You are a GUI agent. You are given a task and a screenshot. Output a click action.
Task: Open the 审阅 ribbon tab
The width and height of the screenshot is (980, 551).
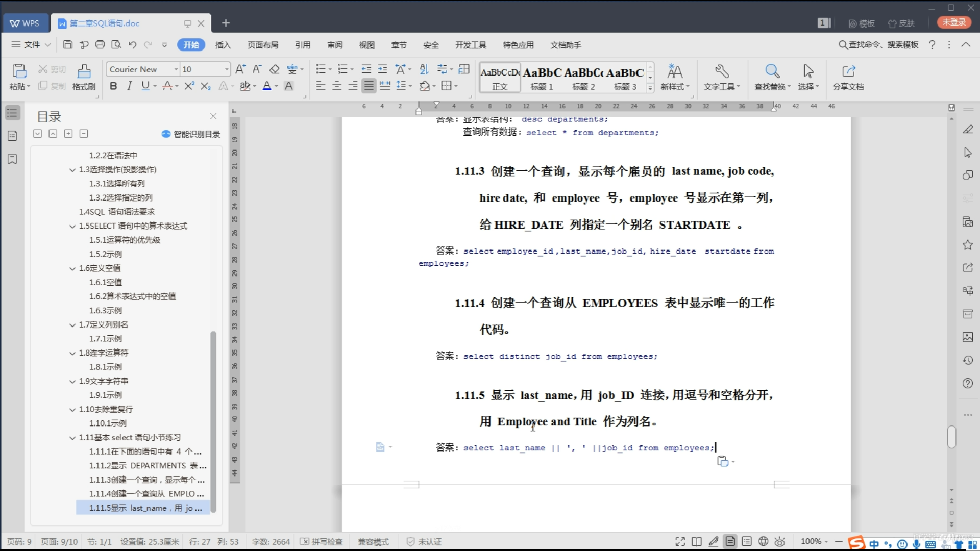(335, 45)
